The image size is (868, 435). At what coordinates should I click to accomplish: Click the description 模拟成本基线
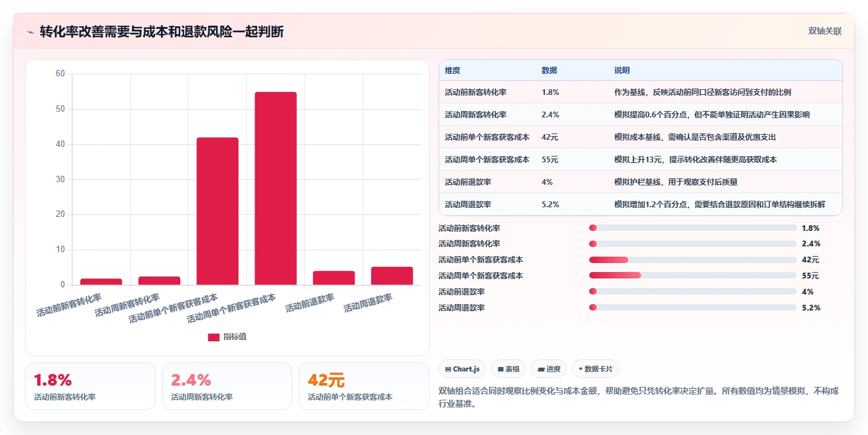[x=696, y=137]
